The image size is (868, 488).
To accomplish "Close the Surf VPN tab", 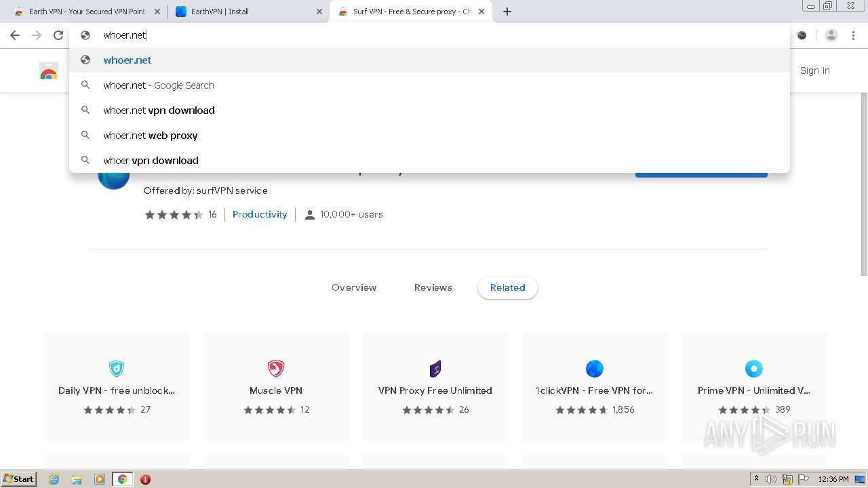I will pyautogui.click(x=481, y=12).
